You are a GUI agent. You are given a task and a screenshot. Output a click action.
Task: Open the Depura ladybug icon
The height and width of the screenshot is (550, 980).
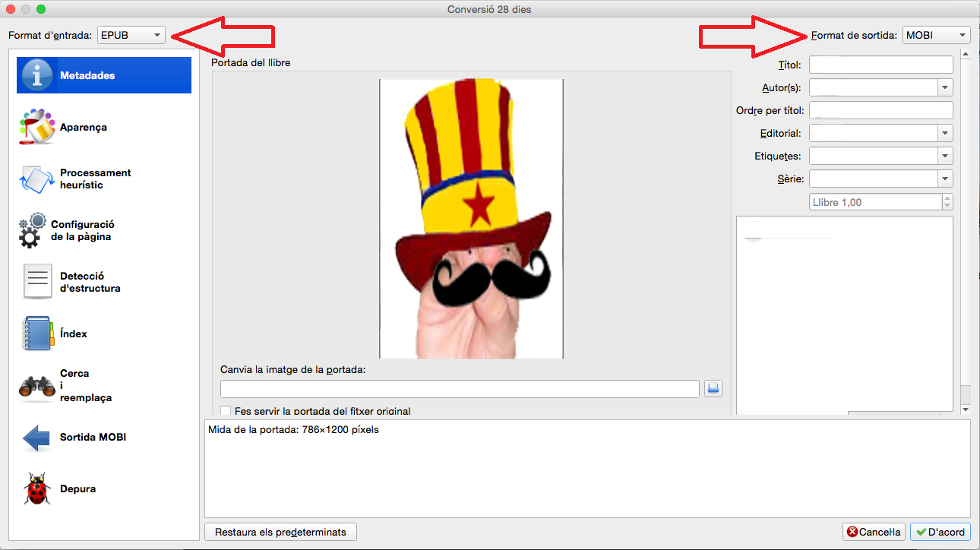[x=36, y=489]
